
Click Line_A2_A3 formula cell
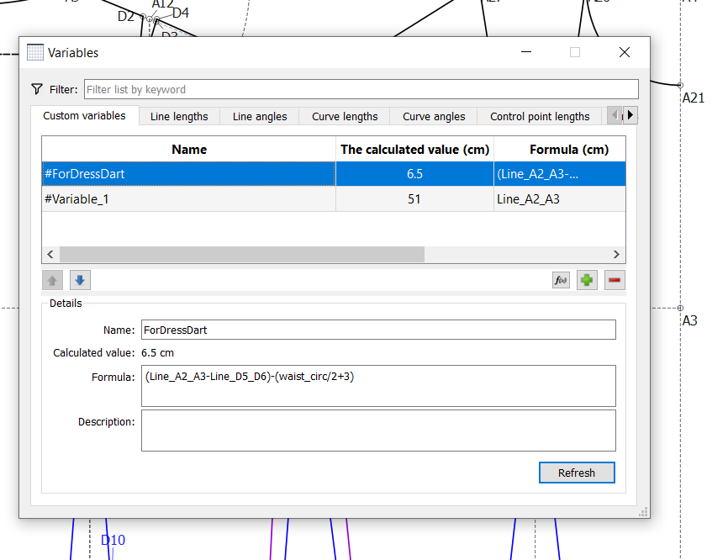pos(560,199)
